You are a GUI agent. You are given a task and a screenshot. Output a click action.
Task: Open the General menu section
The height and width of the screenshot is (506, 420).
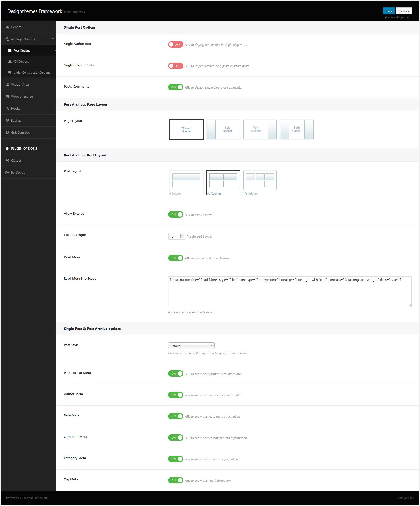coord(29,27)
